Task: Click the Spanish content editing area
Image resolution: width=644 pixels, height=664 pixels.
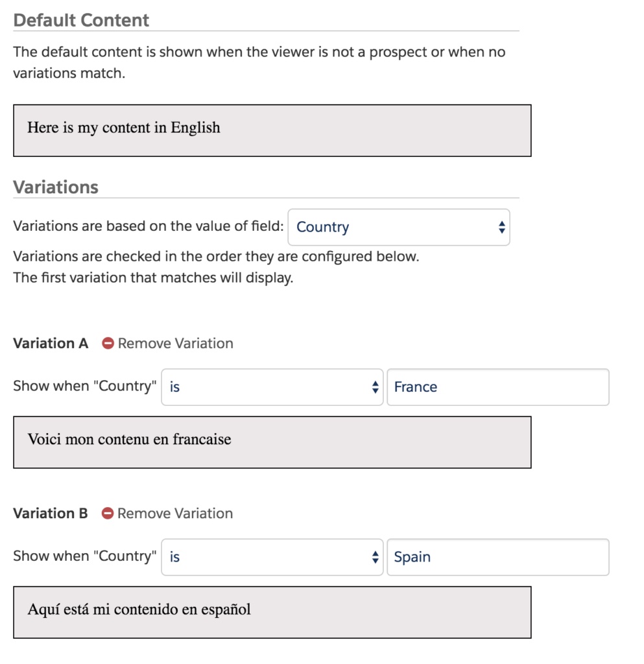Action: click(x=272, y=611)
